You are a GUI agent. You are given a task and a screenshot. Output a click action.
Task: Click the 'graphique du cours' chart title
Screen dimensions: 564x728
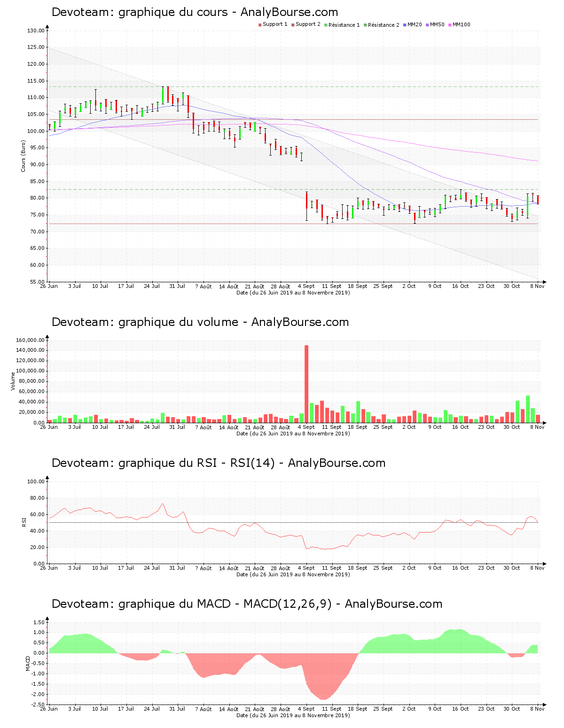coord(195,12)
